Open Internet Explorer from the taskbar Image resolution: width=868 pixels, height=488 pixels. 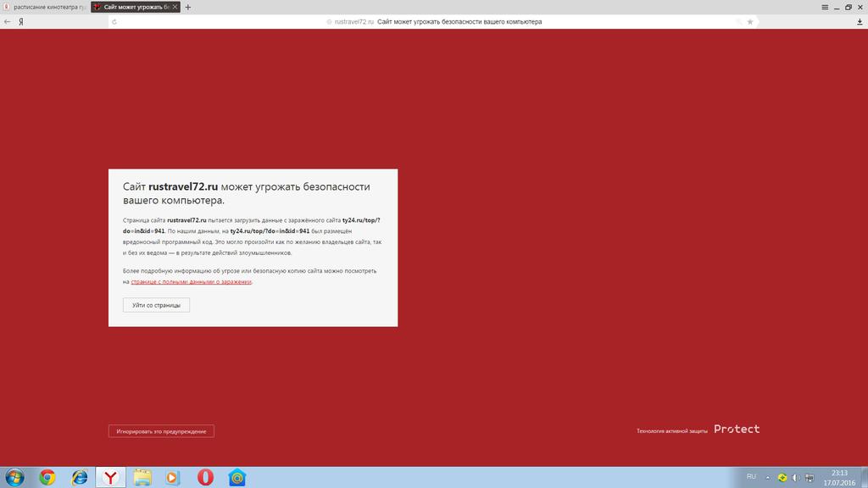pos(79,478)
